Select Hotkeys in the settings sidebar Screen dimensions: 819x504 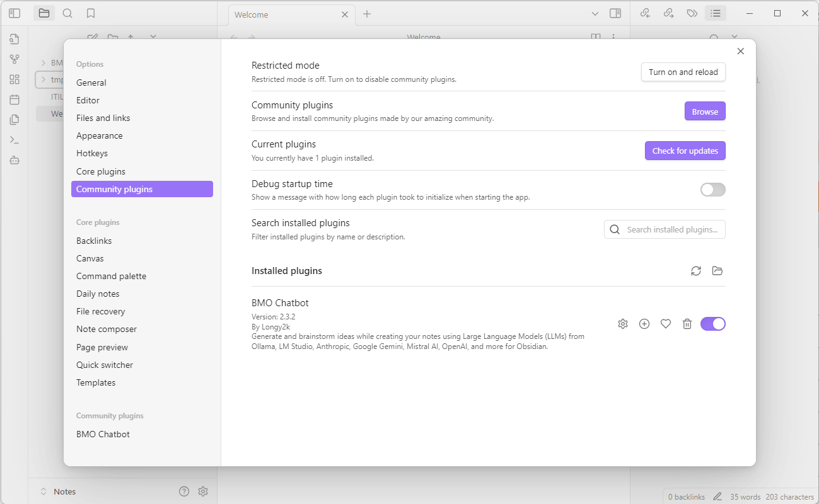point(92,153)
